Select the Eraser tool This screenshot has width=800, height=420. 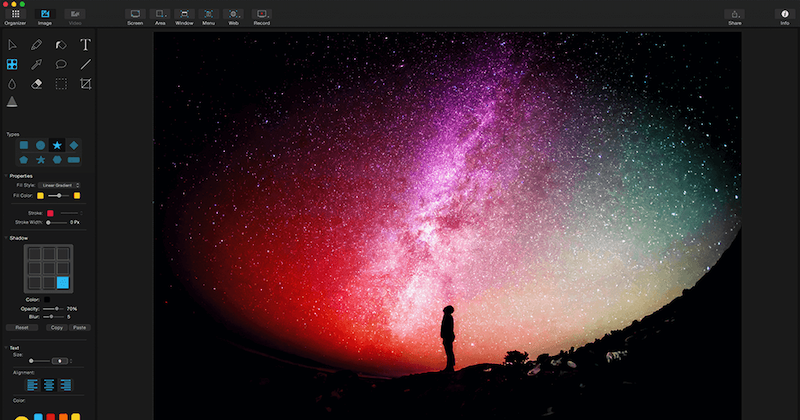[36, 84]
